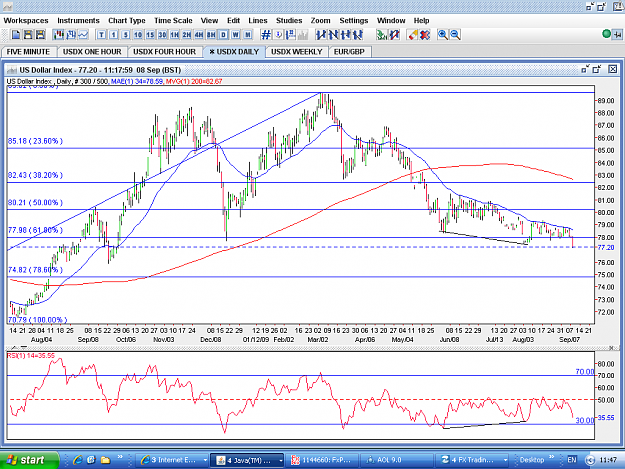Toggle the chart grid icon
Viewport: 625px width, 469px height.
266,35
